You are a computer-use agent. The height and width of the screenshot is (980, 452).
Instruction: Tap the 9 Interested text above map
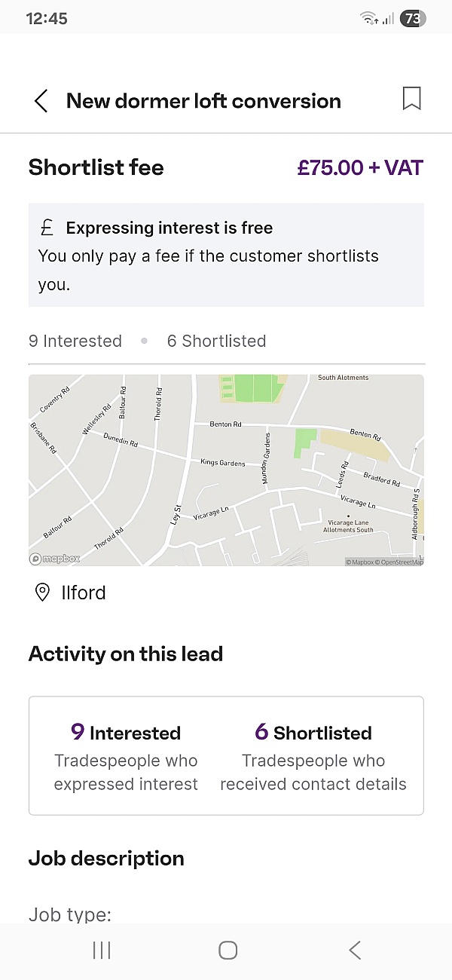(x=75, y=341)
